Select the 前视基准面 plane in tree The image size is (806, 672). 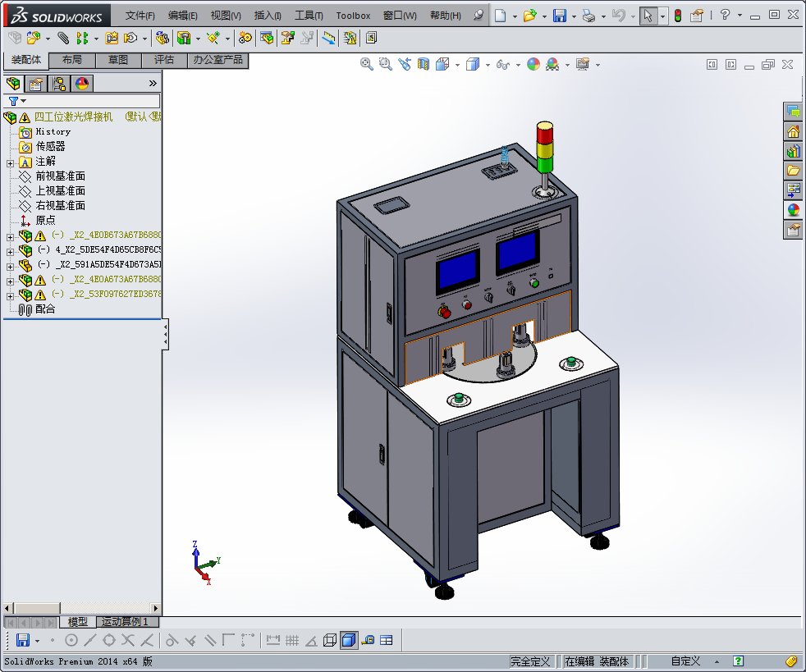[60, 176]
